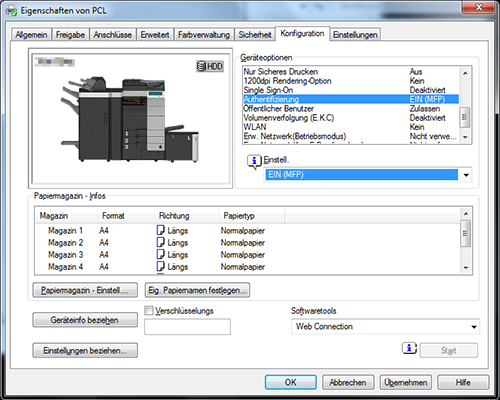Click the Magazin 1 orientation page icon
Viewport: 500px width, 400px height.
(x=160, y=230)
